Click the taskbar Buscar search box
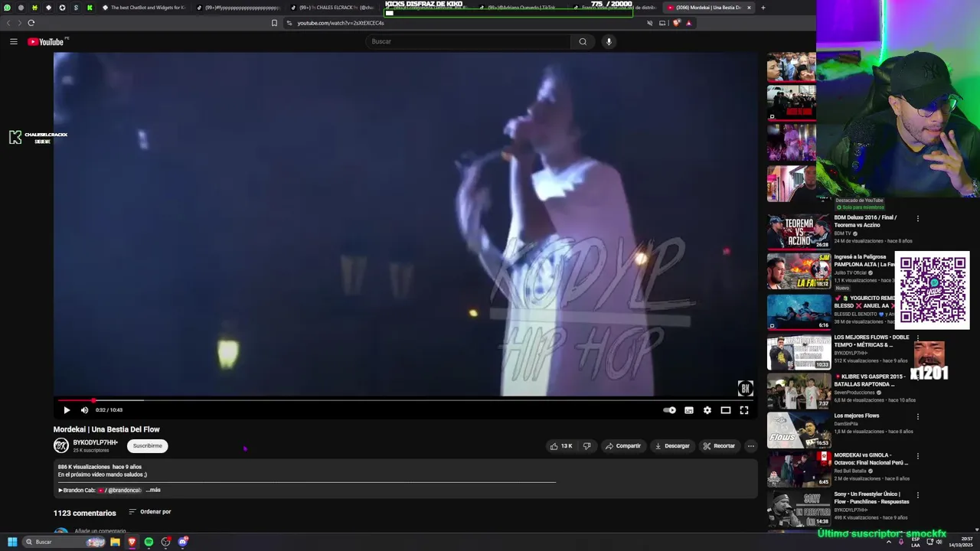The height and width of the screenshot is (551, 980). click(64, 542)
